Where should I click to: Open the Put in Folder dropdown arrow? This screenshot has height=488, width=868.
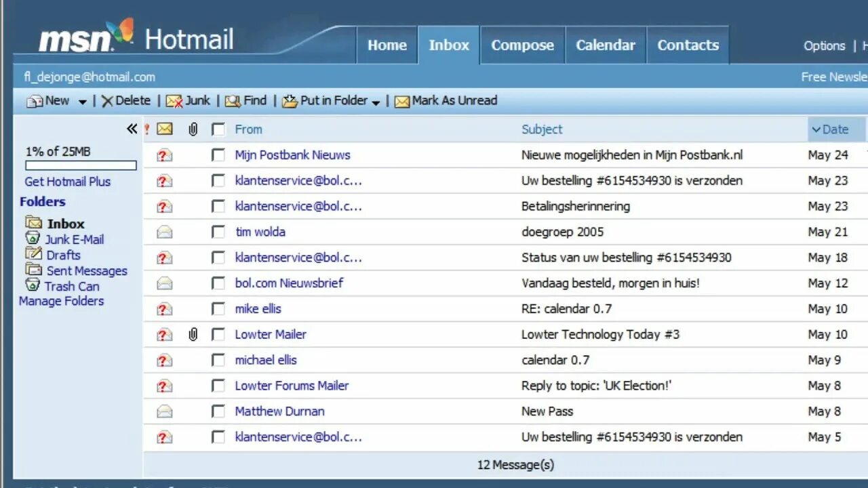click(x=376, y=102)
